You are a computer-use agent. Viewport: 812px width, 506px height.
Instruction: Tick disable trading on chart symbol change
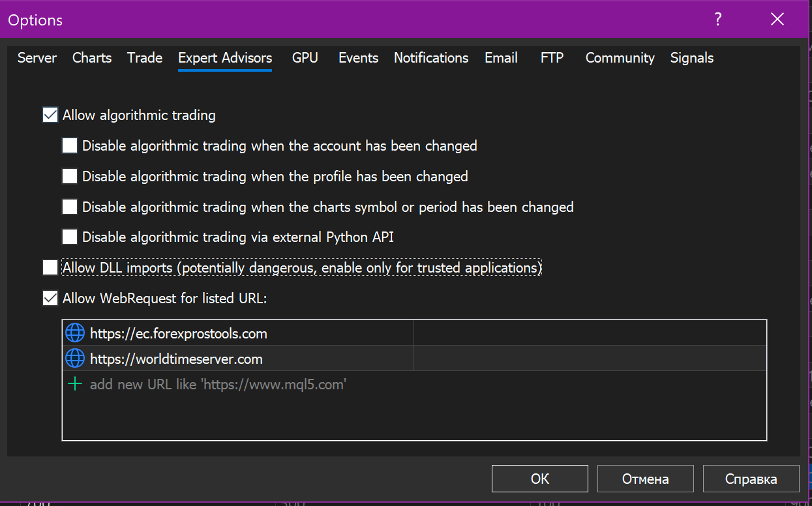[x=70, y=207]
